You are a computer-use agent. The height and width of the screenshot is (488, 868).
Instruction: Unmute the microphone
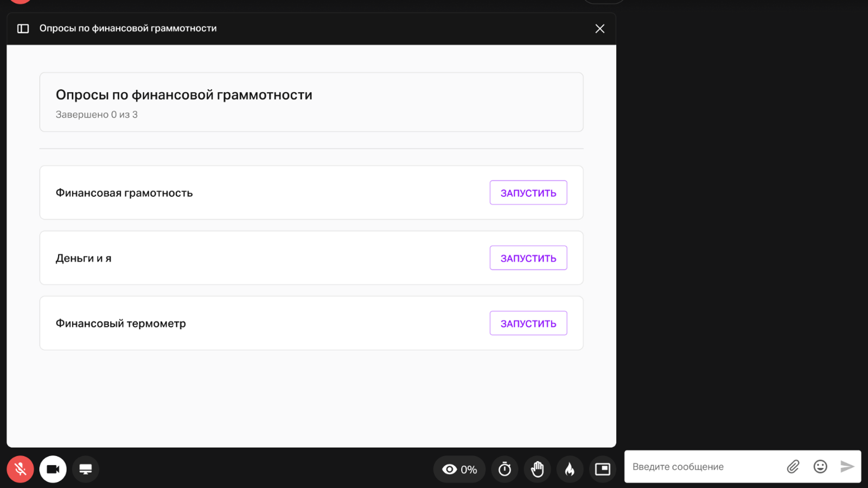(x=21, y=469)
